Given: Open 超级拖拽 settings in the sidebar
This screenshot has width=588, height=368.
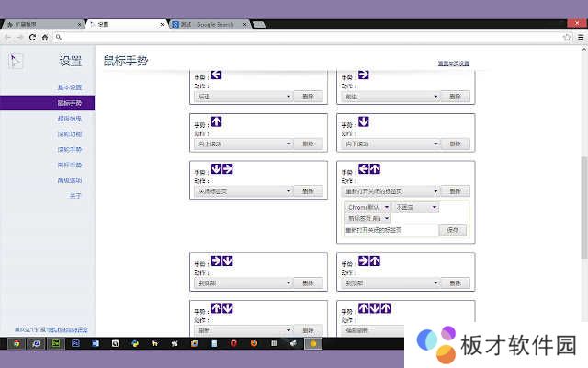Looking at the screenshot, I should (70, 119).
